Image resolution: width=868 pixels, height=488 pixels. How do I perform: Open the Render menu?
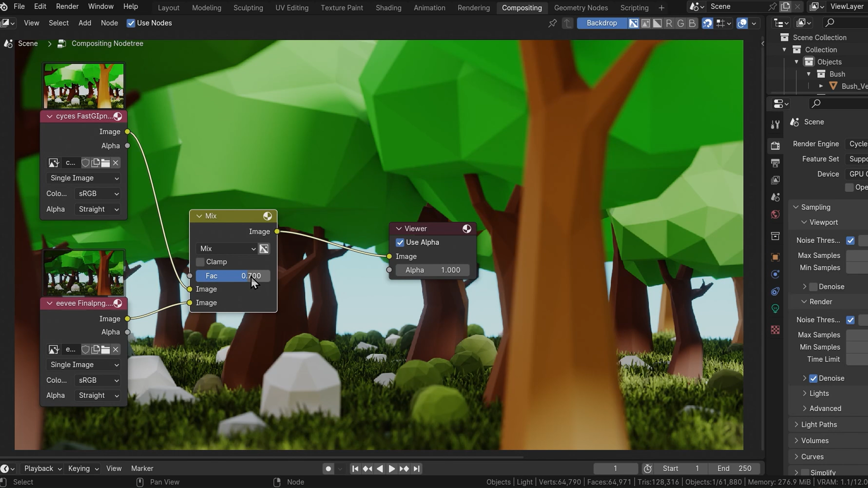pos(67,6)
